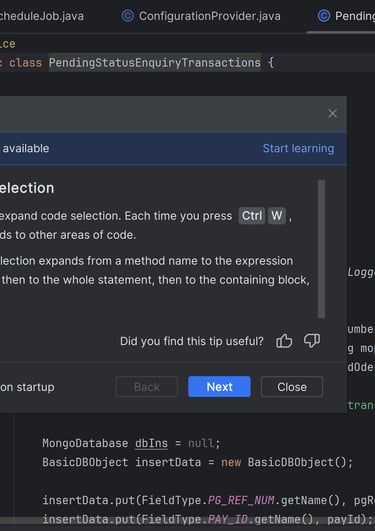This screenshot has width=375, height=531.
Task: Close the tip dialog with X icon
Action: 333,113
